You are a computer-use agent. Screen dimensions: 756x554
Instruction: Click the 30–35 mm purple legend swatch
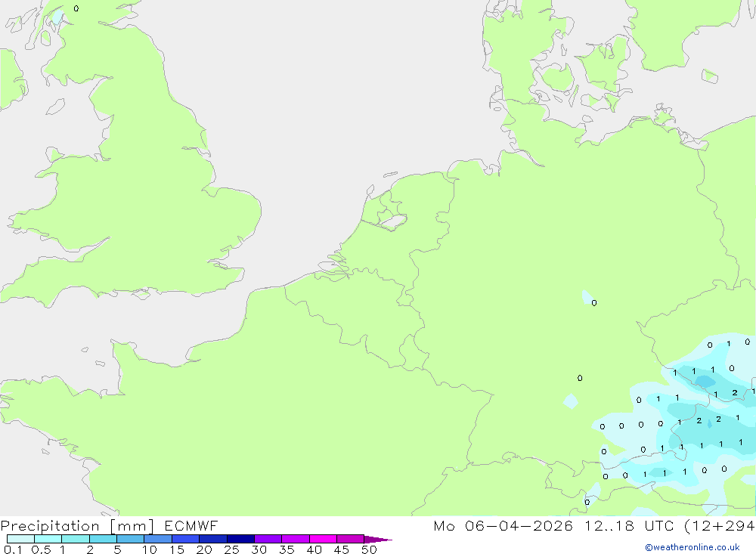268,539
